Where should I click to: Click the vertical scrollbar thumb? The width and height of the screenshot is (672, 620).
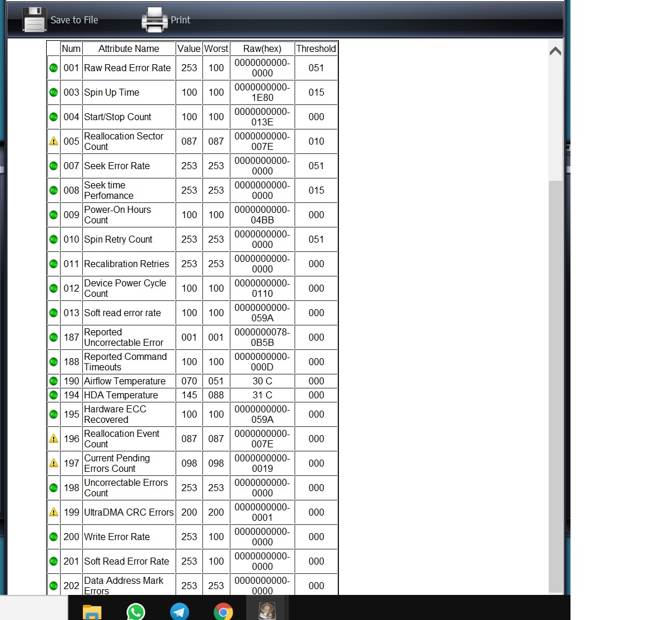(555, 386)
